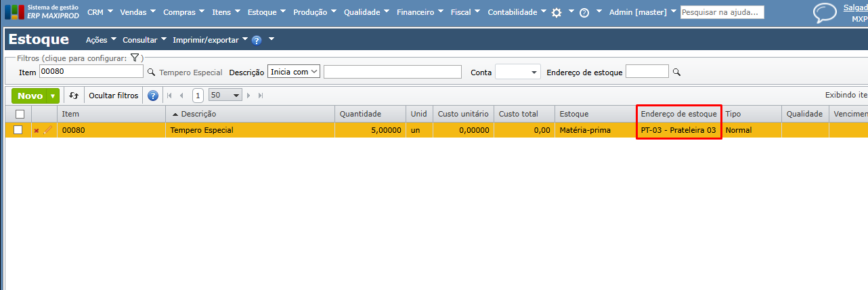Screen dimensions: 868x290
Task: Open the Compras menu
Action: pos(185,12)
